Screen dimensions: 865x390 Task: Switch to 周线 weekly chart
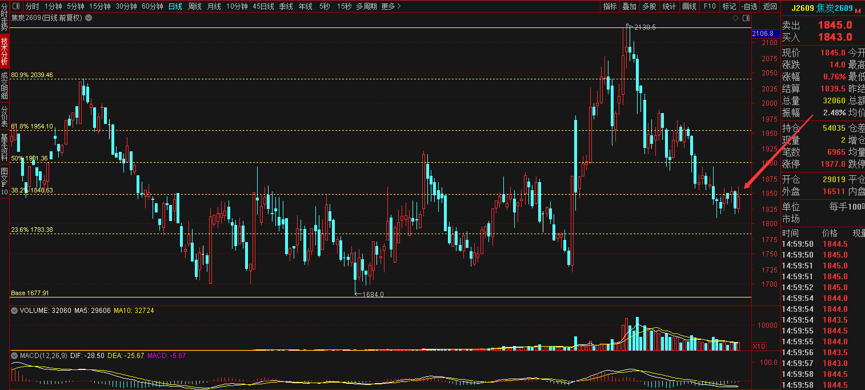[x=195, y=7]
